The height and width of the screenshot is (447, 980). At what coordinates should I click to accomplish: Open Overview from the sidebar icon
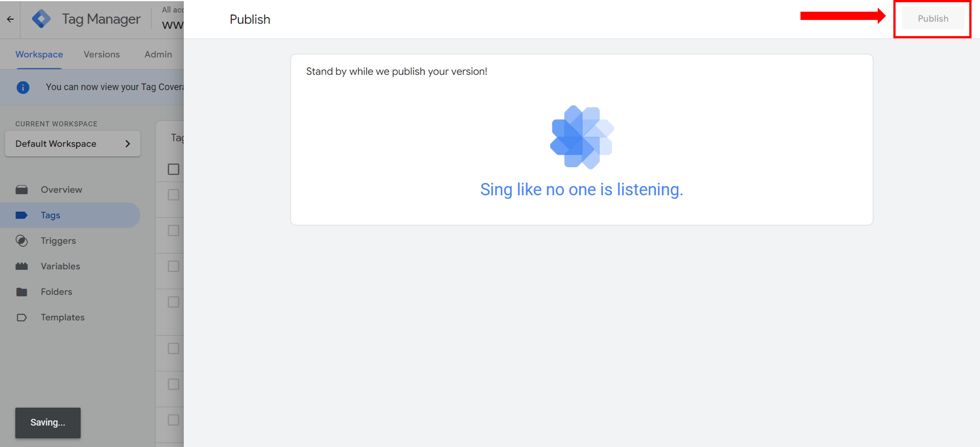(22, 190)
